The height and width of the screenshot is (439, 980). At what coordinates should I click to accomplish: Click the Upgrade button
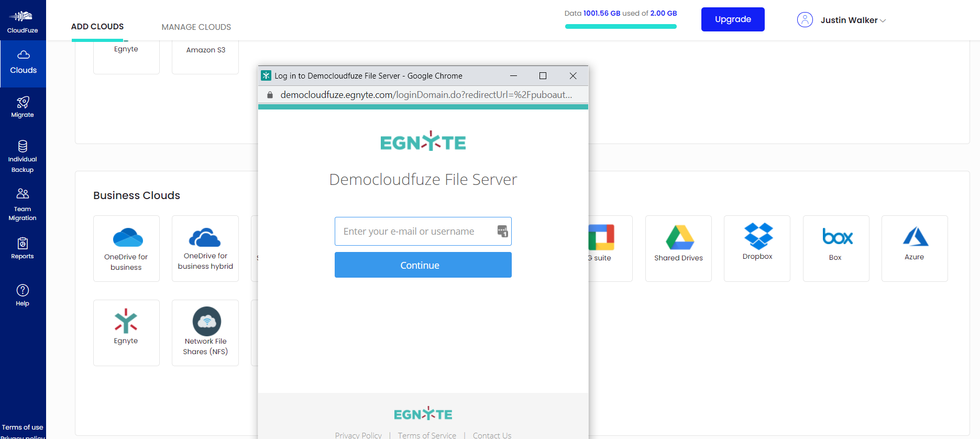(733, 19)
